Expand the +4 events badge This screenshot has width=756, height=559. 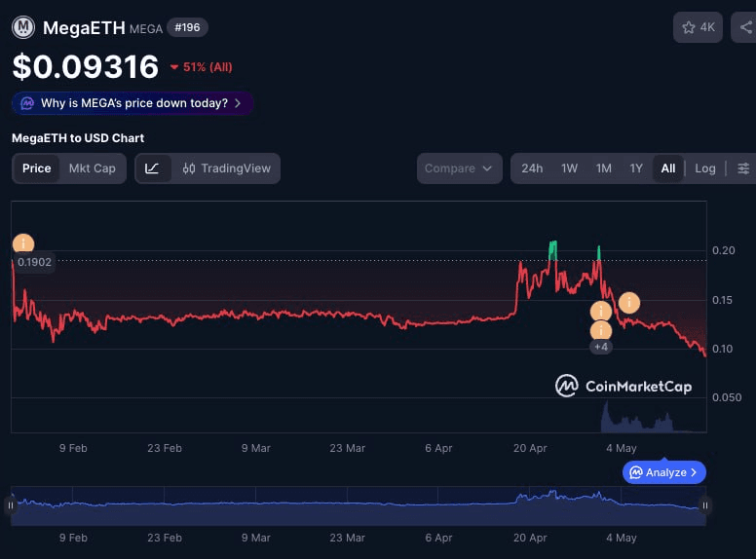tap(601, 347)
